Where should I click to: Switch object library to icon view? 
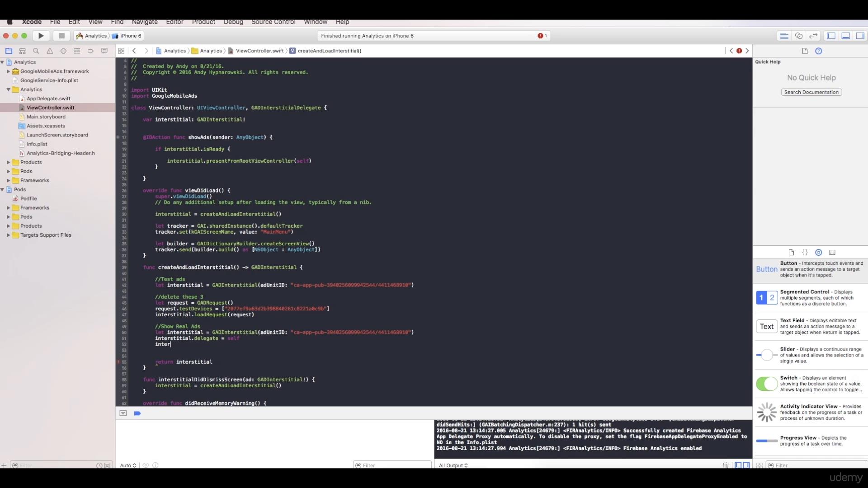(759, 465)
